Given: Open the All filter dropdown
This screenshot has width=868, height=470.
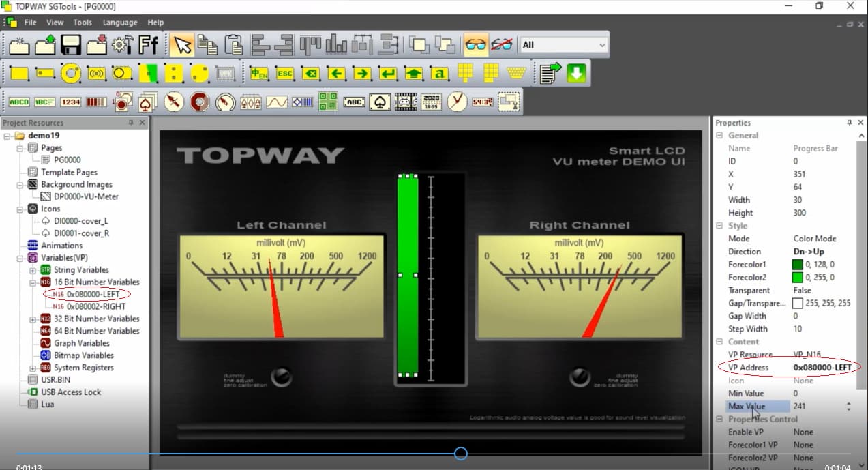Looking at the screenshot, I should pos(603,44).
